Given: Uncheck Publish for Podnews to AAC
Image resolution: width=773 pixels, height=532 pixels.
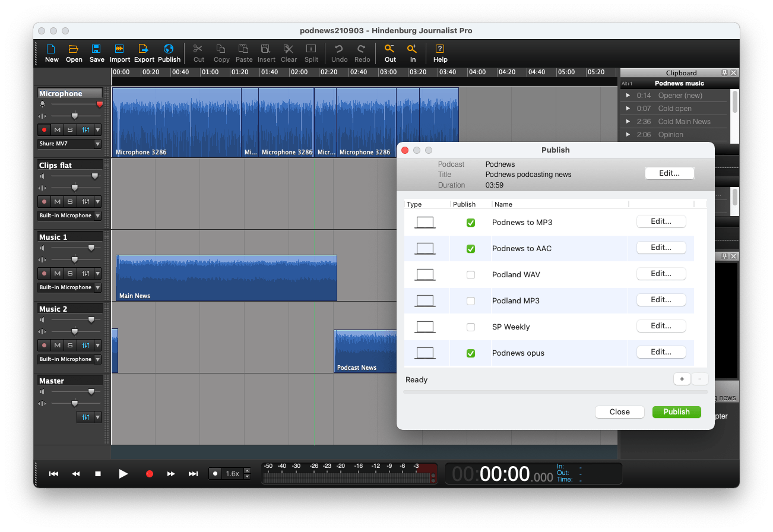Looking at the screenshot, I should point(471,249).
